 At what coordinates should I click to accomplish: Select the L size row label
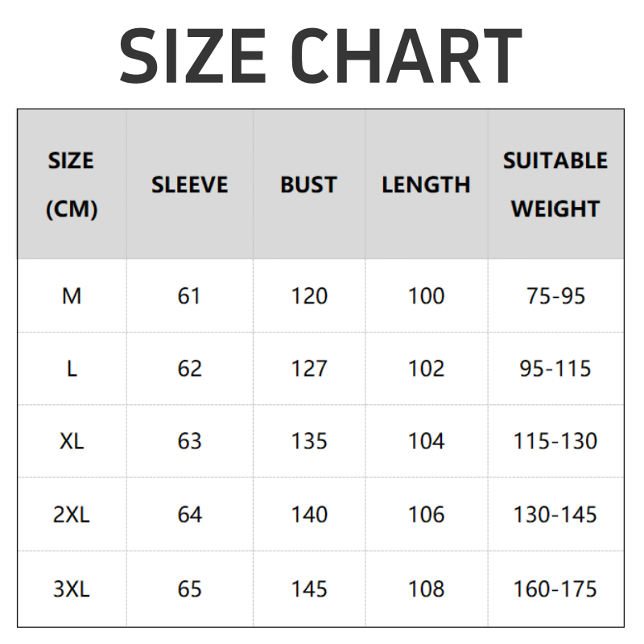point(72,369)
